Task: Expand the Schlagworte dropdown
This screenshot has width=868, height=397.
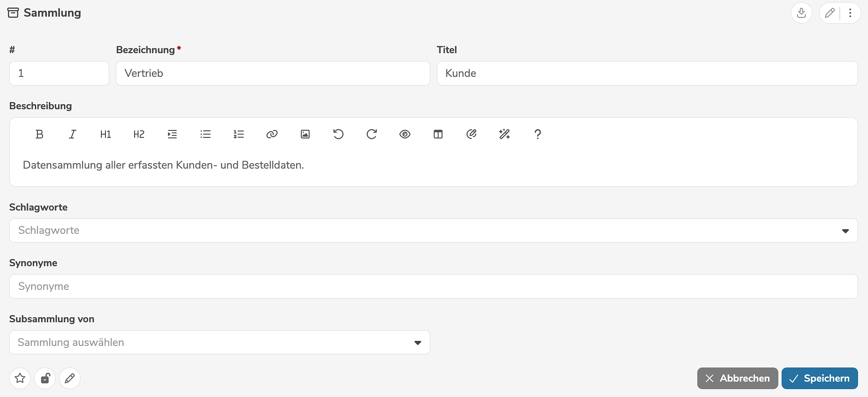Action: 845,231
